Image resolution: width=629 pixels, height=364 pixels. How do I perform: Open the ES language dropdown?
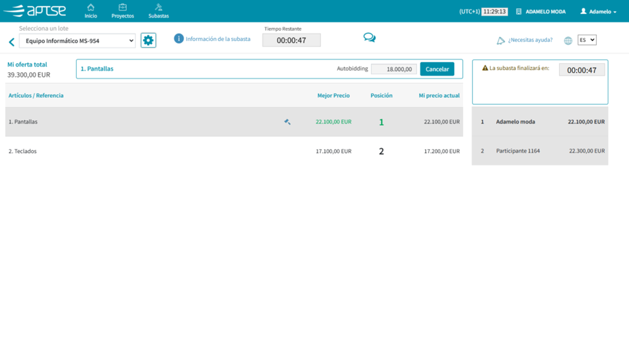point(587,40)
